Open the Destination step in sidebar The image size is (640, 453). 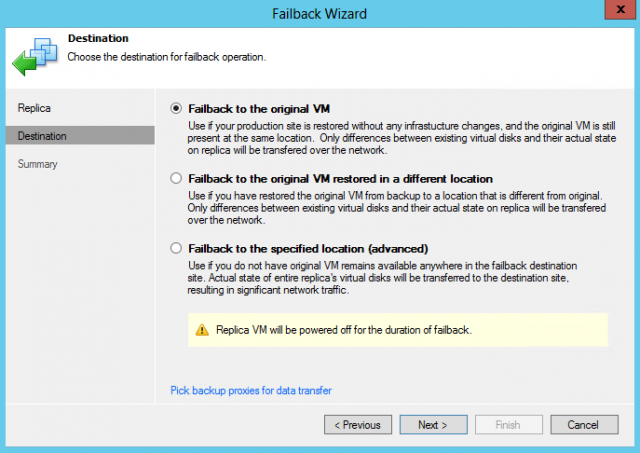[42, 135]
